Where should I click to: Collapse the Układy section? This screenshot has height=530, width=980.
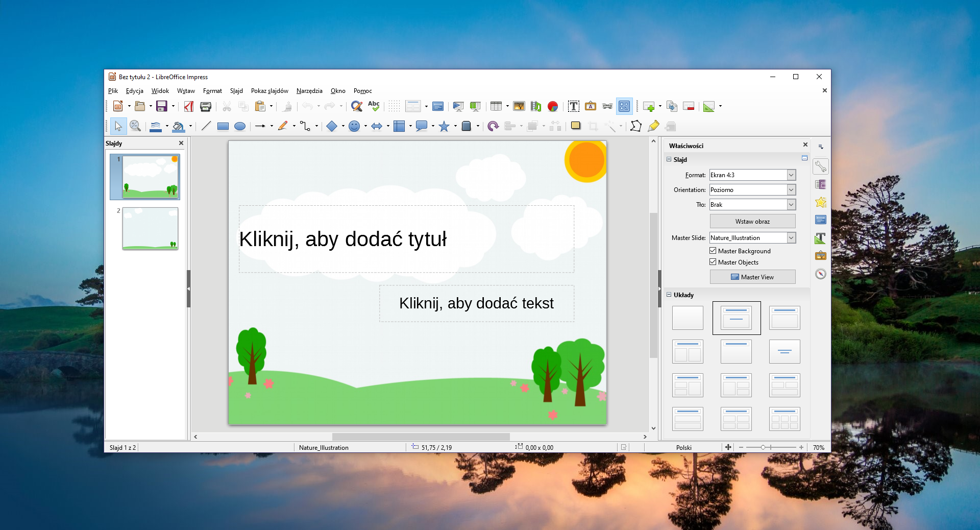click(669, 295)
